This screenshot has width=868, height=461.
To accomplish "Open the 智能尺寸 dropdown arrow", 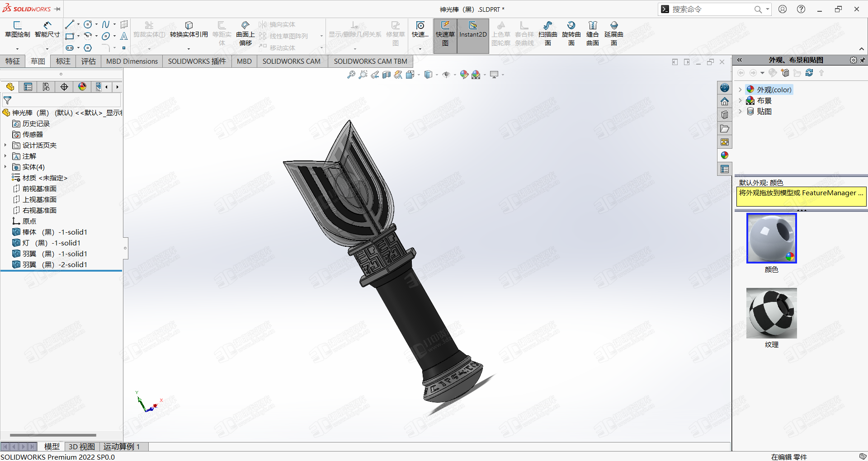I will 47,49.
